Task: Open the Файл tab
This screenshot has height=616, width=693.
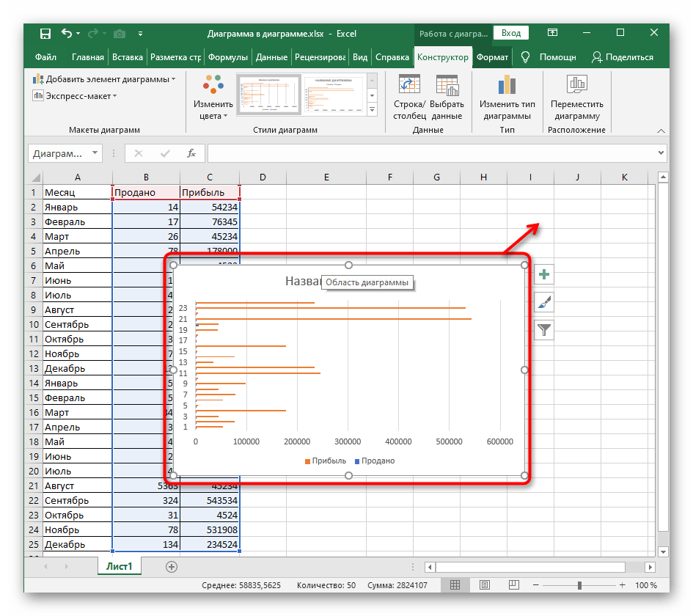Action: [45, 57]
